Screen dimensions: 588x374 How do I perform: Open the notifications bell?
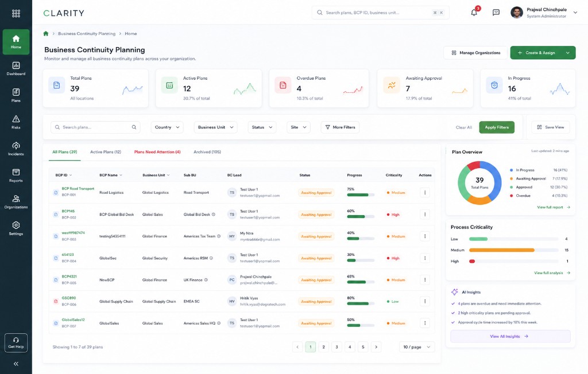point(474,13)
